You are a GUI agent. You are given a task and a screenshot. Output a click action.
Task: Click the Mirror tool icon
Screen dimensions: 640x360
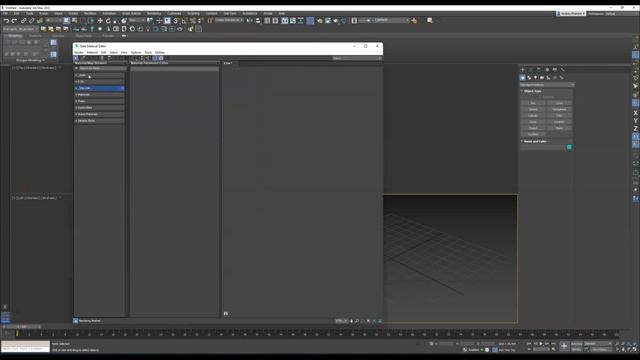tap(250, 20)
